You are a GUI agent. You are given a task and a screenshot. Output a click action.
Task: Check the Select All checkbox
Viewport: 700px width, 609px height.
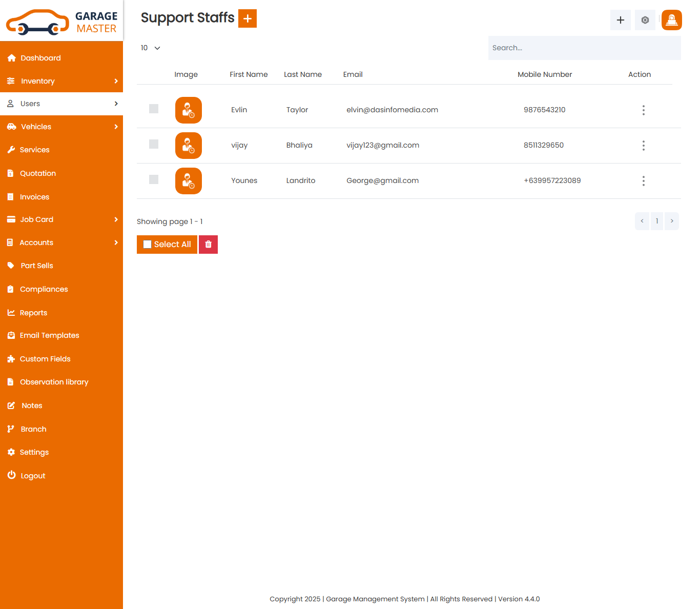pos(148,245)
